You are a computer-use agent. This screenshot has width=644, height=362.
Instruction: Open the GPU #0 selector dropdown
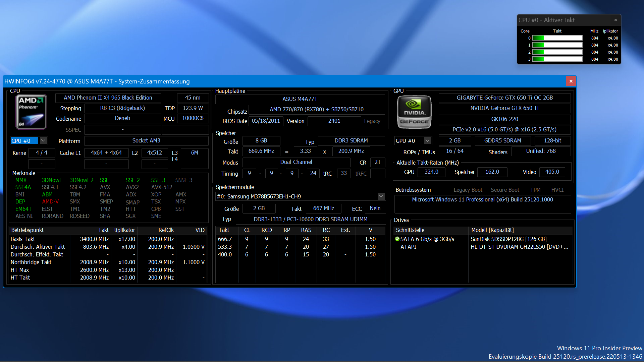pos(427,140)
